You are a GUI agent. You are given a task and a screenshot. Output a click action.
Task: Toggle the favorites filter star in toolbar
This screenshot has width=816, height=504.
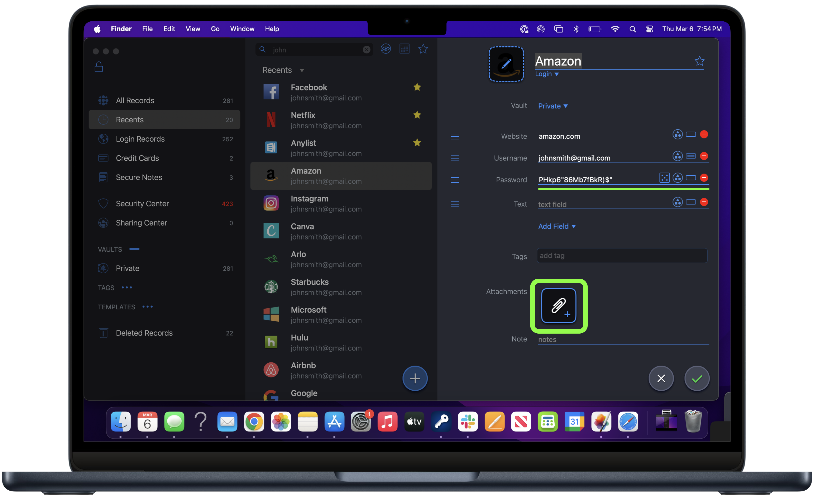pyautogui.click(x=423, y=49)
